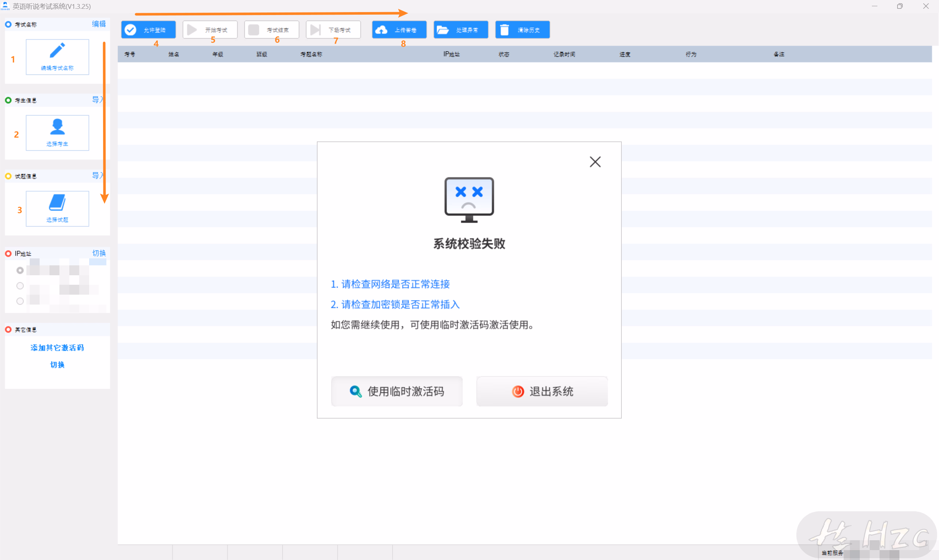Click 编辑 link beside 考试名称
The width and height of the screenshot is (939, 560).
coord(99,24)
